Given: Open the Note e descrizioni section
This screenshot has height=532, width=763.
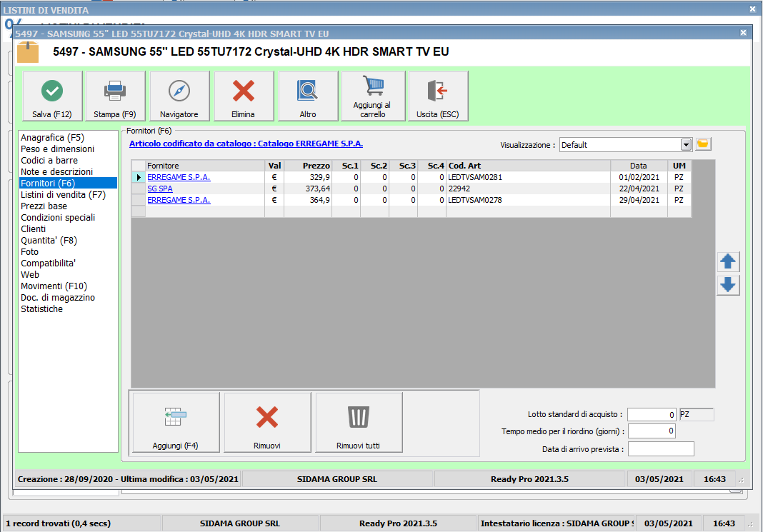Looking at the screenshot, I should coord(57,171).
